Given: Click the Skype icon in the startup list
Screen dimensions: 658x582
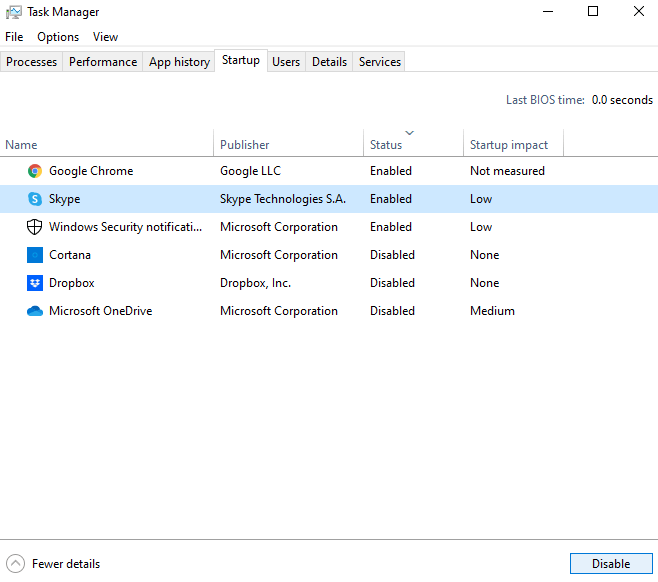Looking at the screenshot, I should (x=35, y=199).
